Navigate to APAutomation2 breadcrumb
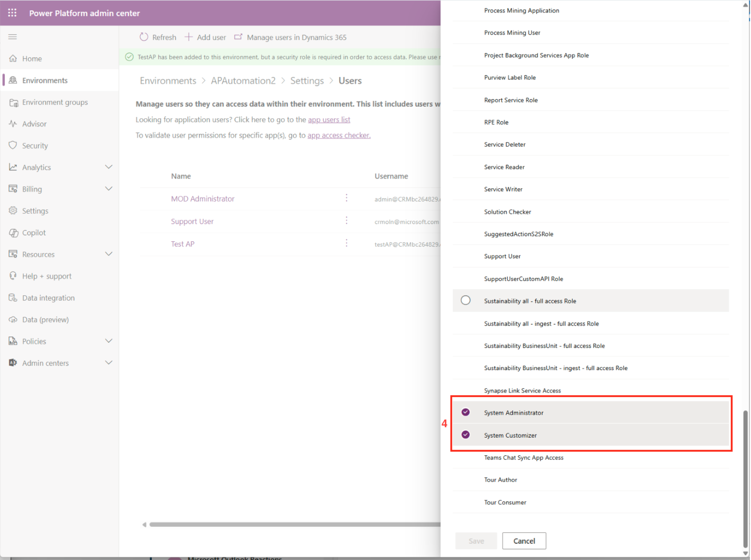Screen dimensions: 751x560 [x=243, y=80]
